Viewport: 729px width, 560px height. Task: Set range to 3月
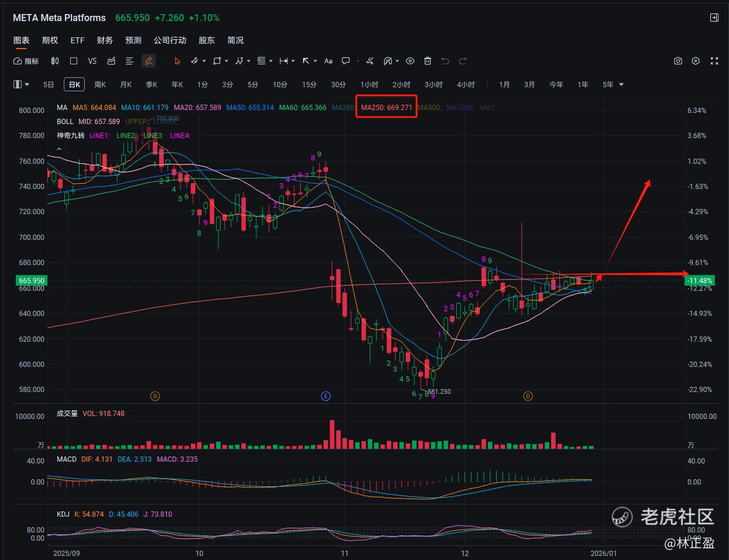tap(529, 85)
